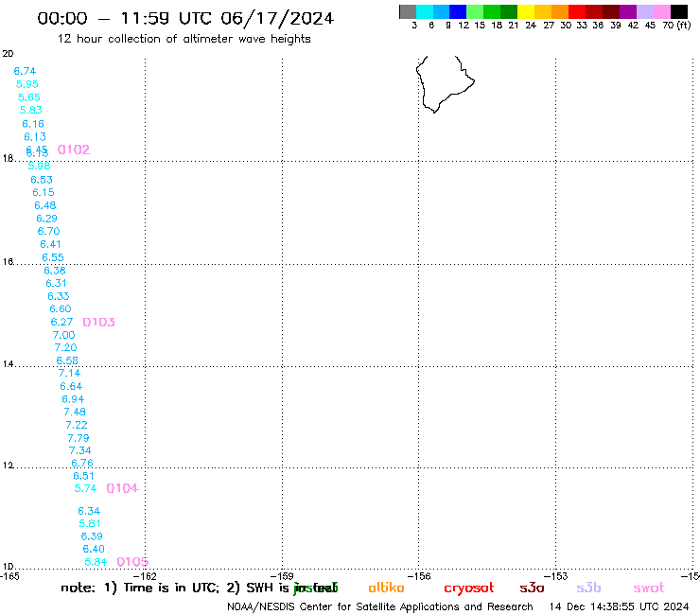Click the wave height value '7.00'
The height and width of the screenshot is (615, 700).
[63, 335]
